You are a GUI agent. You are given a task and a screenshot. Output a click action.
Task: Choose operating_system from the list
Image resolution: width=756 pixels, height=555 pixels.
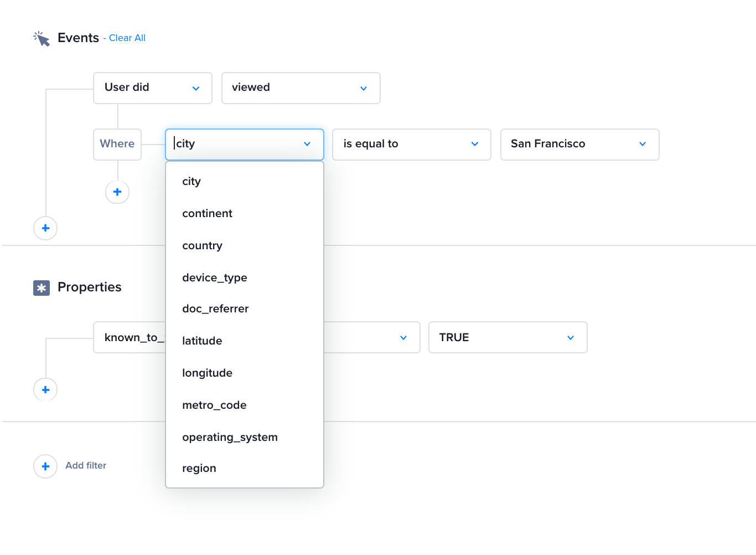(230, 438)
